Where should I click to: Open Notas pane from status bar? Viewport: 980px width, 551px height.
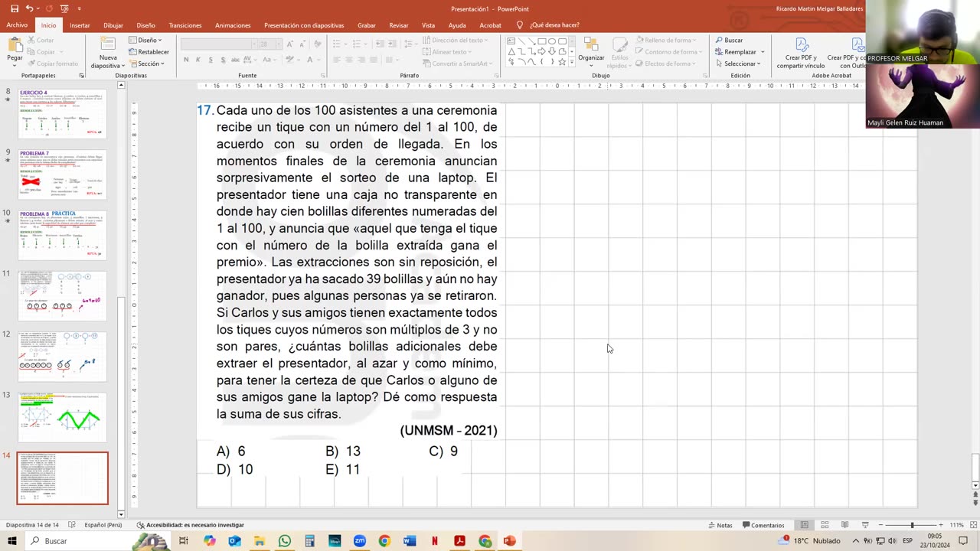[720, 525]
